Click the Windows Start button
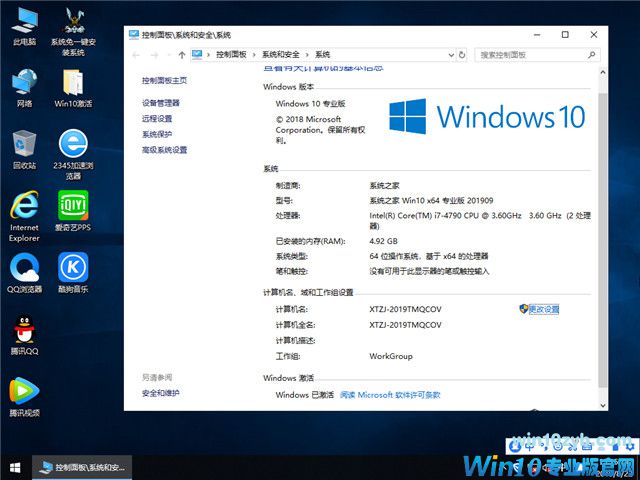Viewport: 640px width, 480px height. 15,468
